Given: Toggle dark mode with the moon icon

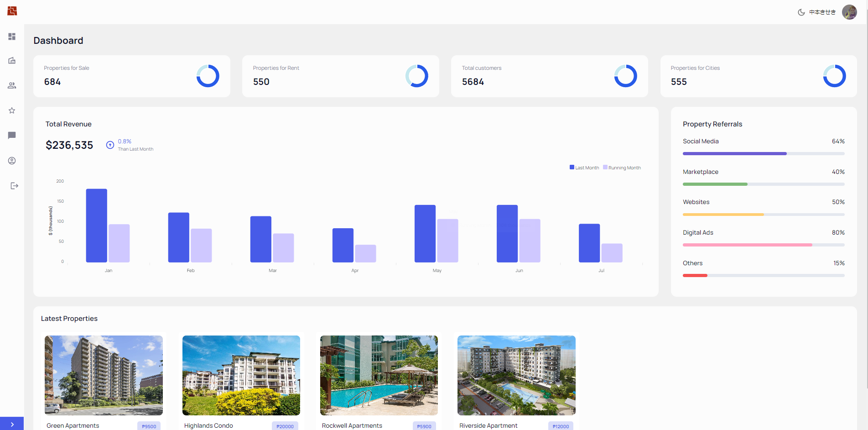Looking at the screenshot, I should [801, 12].
